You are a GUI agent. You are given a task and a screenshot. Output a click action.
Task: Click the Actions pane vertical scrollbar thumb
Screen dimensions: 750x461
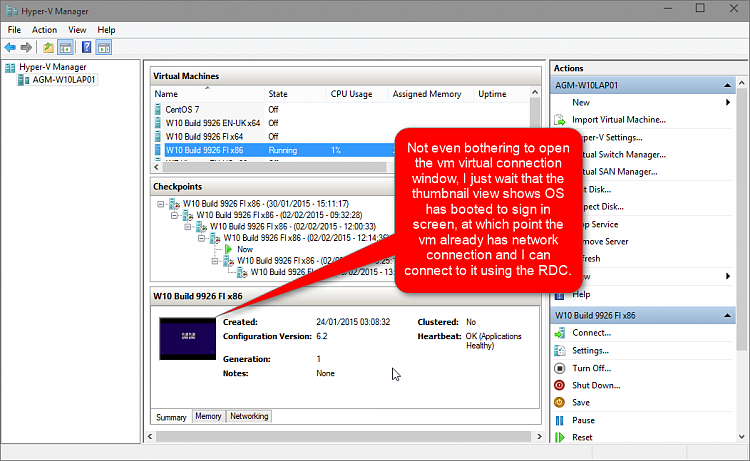(741, 220)
